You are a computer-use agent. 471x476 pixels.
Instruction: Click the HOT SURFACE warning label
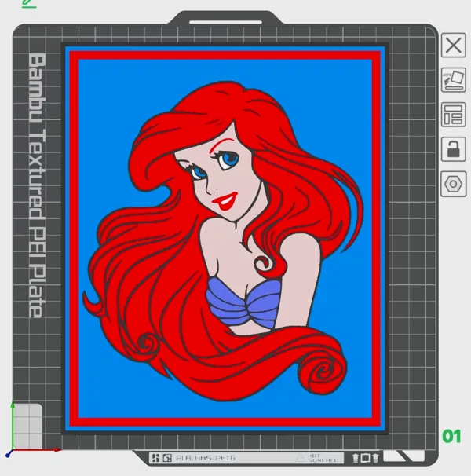(x=318, y=458)
